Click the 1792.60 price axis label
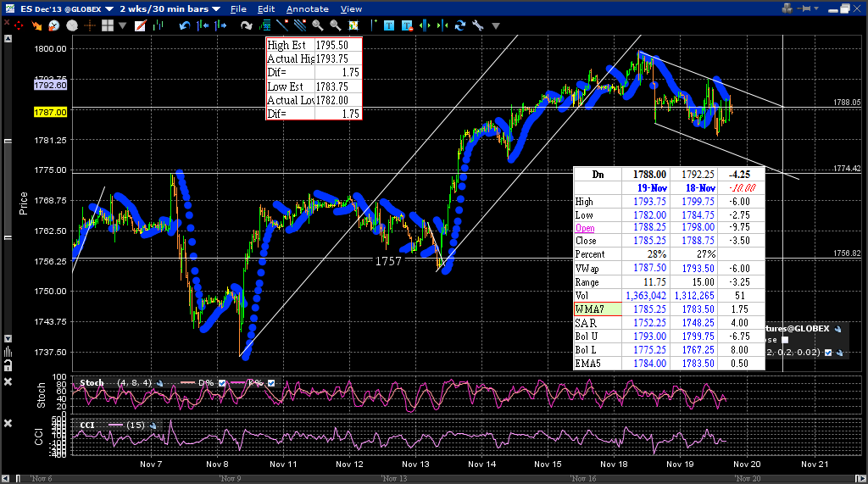868x484 pixels. (50, 85)
